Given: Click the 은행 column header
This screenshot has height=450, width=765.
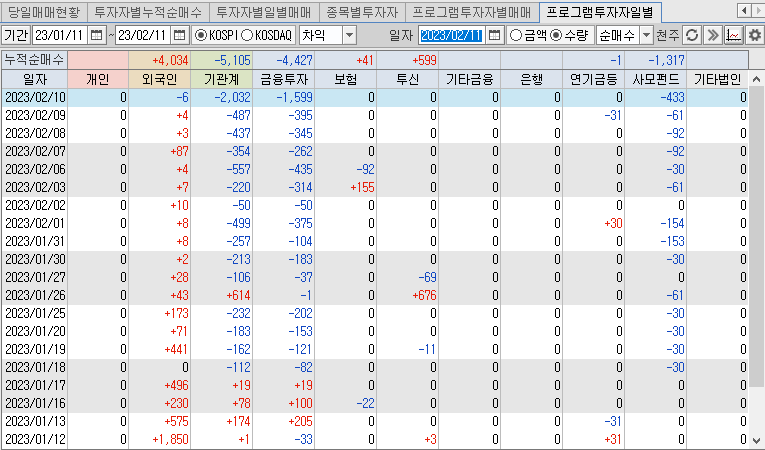Looking at the screenshot, I should tap(531, 79).
